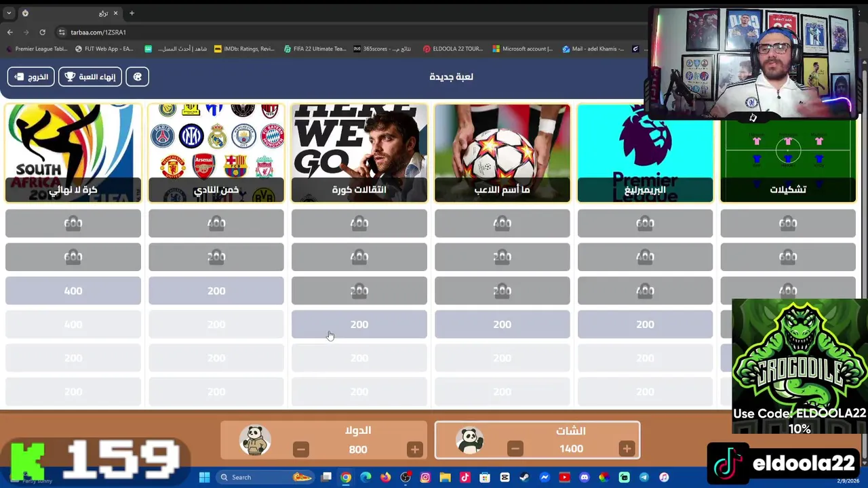Launch Firefox from the taskbar
Screen dimensions: 868x488
tap(385, 477)
